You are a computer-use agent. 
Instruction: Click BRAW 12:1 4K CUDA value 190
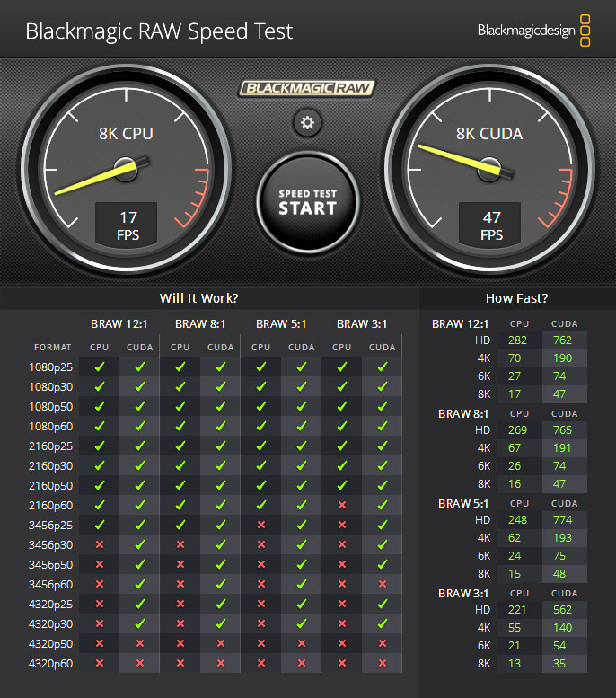tap(563, 358)
